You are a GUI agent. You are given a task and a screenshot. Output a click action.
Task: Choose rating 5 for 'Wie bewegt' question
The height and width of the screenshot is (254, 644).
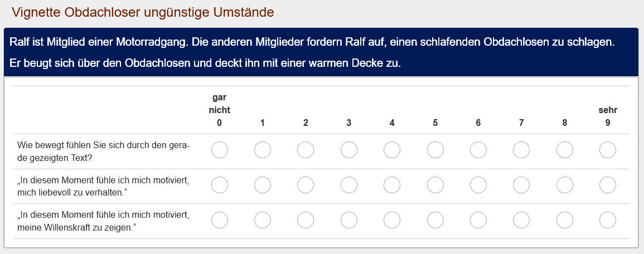(435, 150)
